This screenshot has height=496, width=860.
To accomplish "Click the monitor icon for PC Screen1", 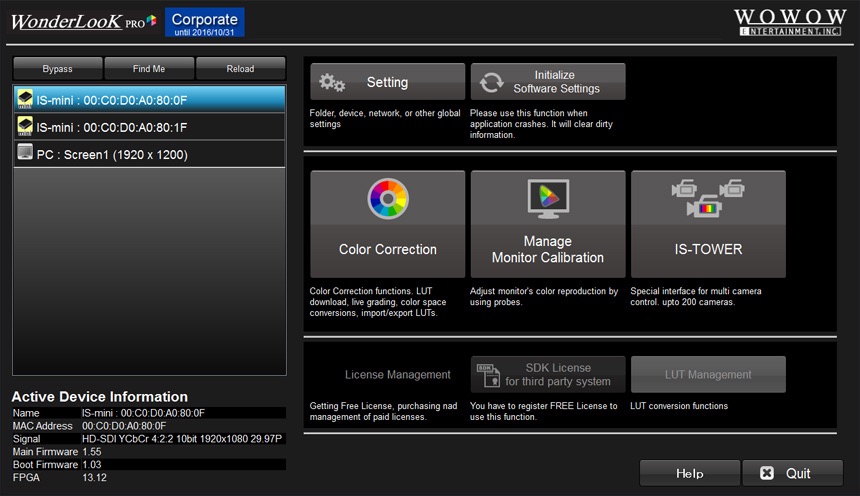I will pyautogui.click(x=25, y=152).
